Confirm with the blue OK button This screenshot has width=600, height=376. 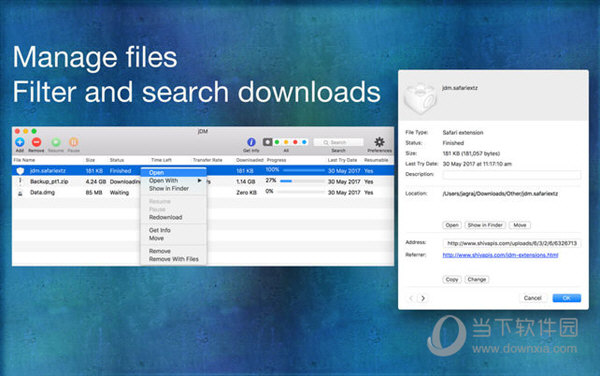click(567, 298)
